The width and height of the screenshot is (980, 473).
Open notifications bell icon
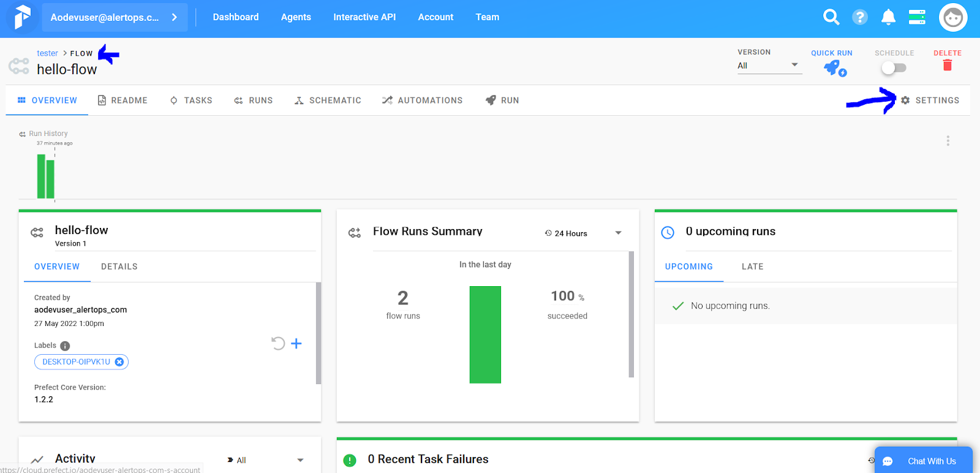(x=888, y=17)
